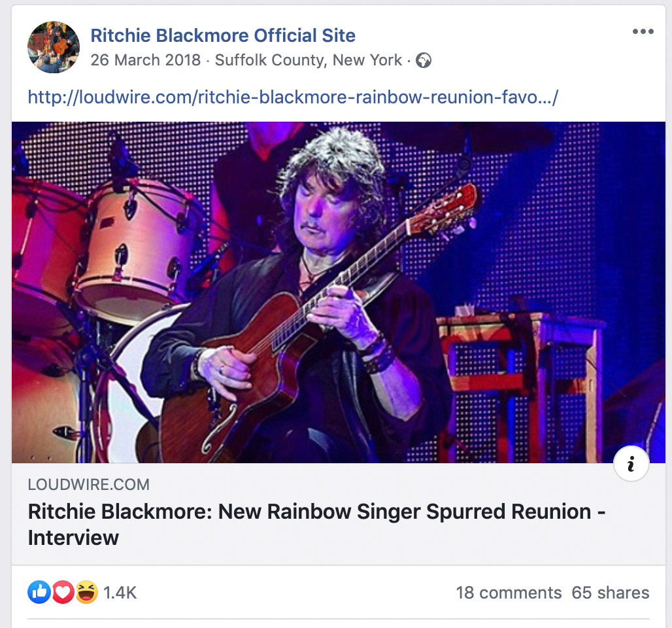This screenshot has width=672, height=628.
Task: Open the Ritchie Blackmore Official Site page name
Action: tap(223, 35)
